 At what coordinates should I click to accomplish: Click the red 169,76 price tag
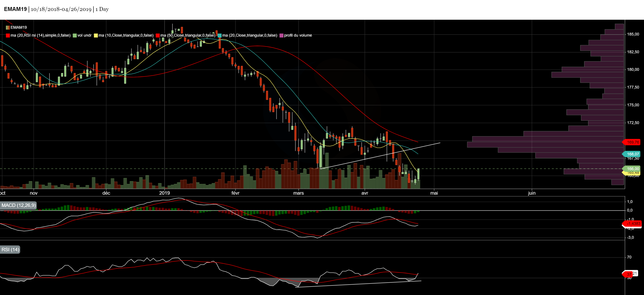tap(632, 142)
